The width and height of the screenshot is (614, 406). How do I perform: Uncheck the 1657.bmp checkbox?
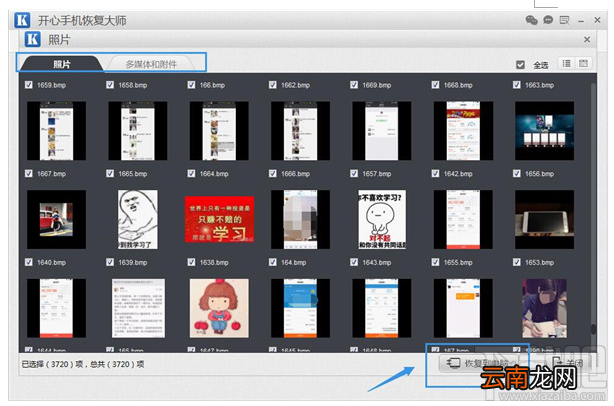pyautogui.click(x=354, y=173)
